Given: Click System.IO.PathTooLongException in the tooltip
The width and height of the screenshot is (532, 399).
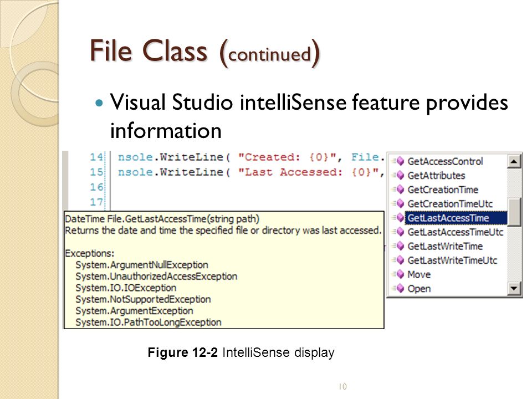Looking at the screenshot, I should 149,323.
